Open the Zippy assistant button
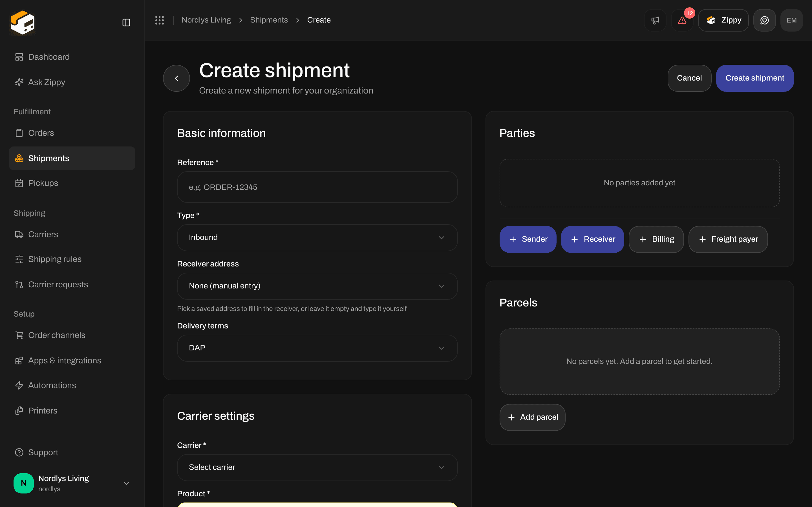 [723, 20]
